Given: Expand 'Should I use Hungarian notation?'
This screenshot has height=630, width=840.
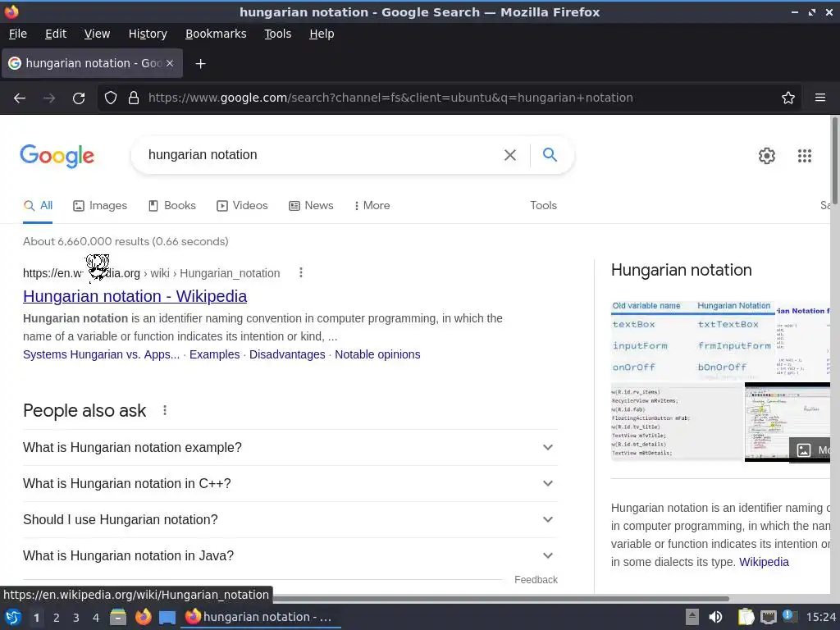Looking at the screenshot, I should [x=290, y=519].
